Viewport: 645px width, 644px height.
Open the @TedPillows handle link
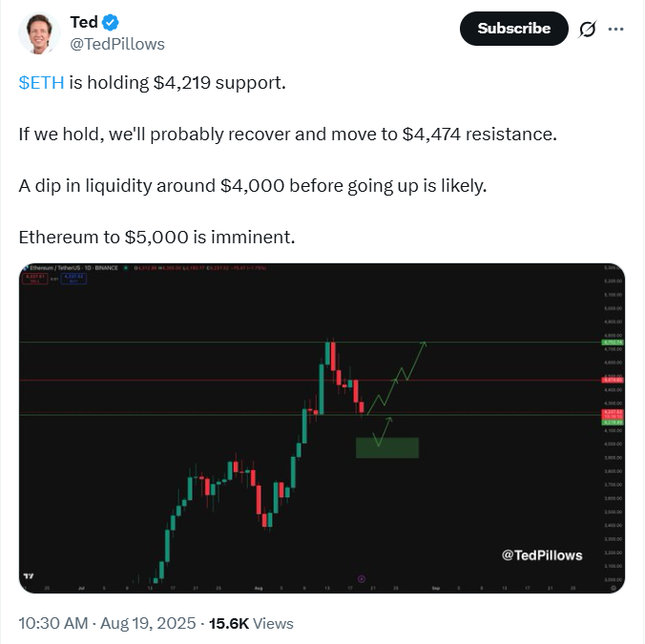(x=117, y=44)
